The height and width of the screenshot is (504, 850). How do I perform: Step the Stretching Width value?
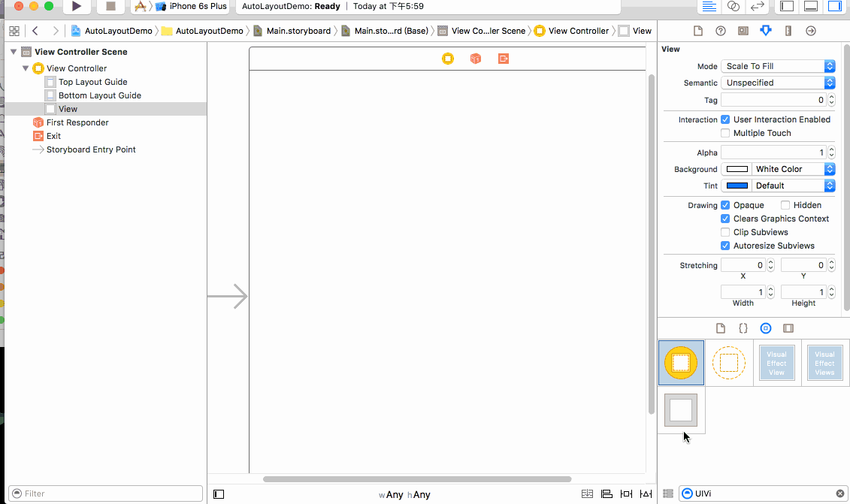click(771, 293)
